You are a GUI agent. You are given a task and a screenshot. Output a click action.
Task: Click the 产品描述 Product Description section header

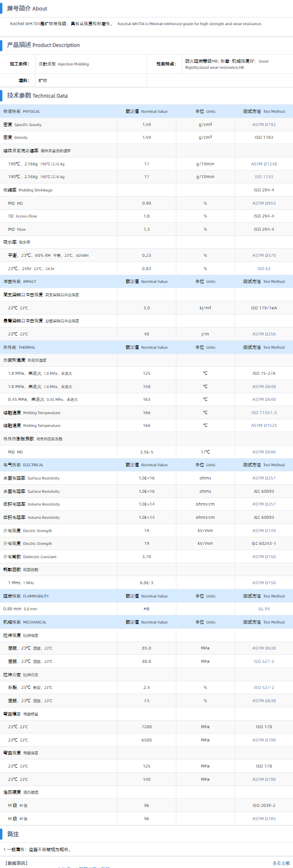43,45
